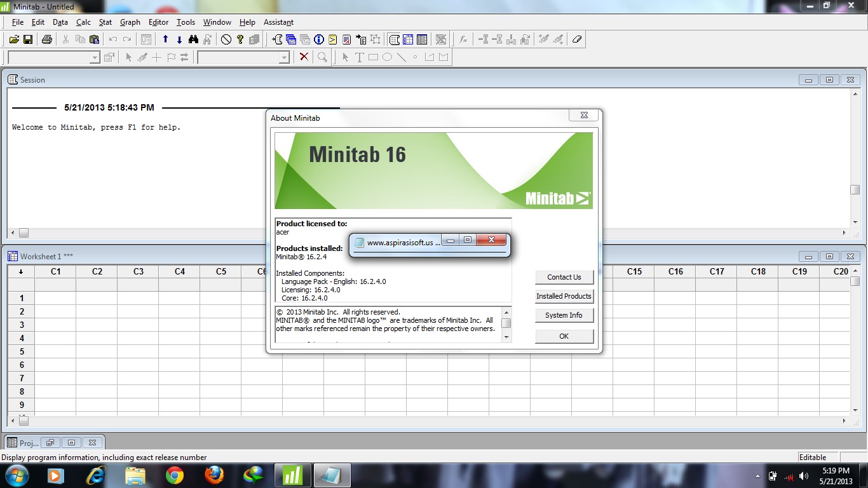Click the Next Command down-arrow icon
Image resolution: width=868 pixels, height=488 pixels.
[x=179, y=39]
